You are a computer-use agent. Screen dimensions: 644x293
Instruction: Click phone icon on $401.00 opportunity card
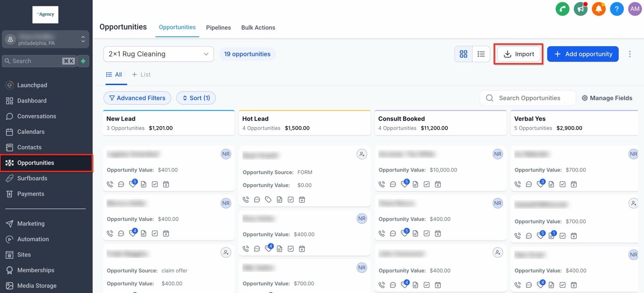pos(110,184)
